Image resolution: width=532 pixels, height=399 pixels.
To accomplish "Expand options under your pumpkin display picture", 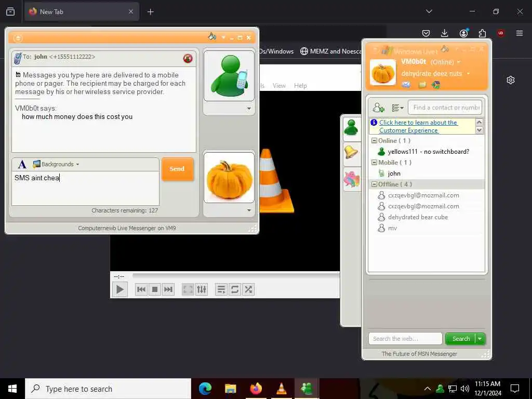I will coord(249,210).
